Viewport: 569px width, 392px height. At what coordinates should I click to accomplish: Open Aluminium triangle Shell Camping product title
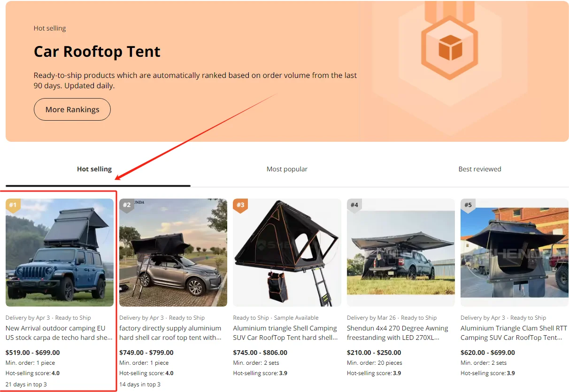pyautogui.click(x=285, y=333)
